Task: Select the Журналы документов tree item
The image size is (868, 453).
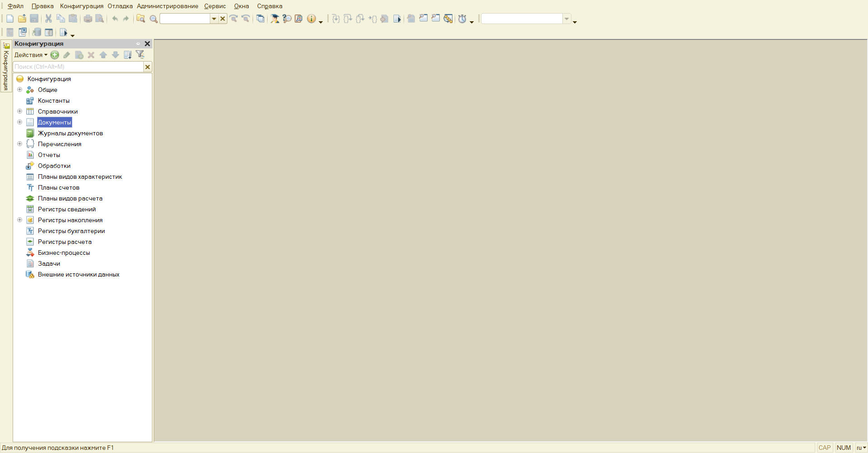Action: click(71, 133)
